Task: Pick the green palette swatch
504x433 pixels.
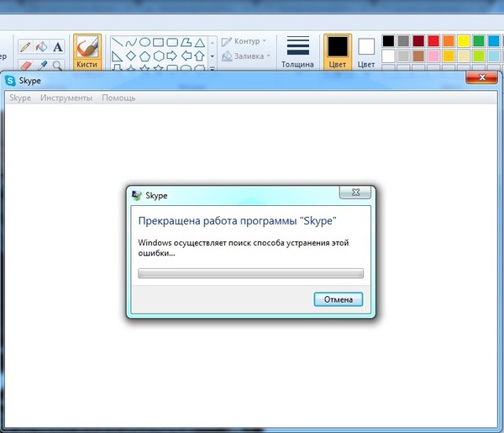Action: (x=479, y=41)
